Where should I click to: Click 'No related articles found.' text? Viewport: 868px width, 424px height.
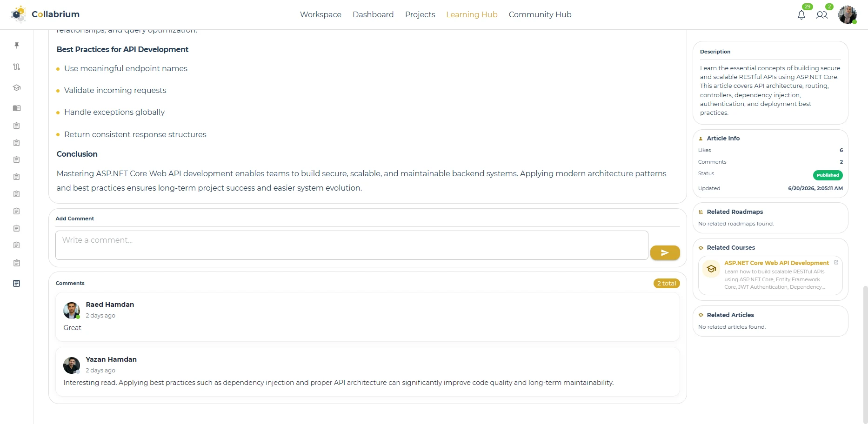pos(732,327)
